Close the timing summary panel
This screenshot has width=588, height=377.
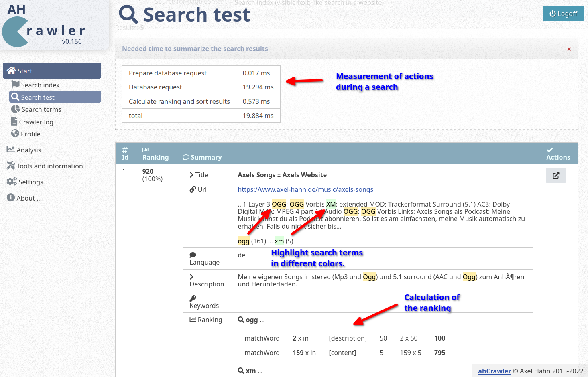[569, 49]
